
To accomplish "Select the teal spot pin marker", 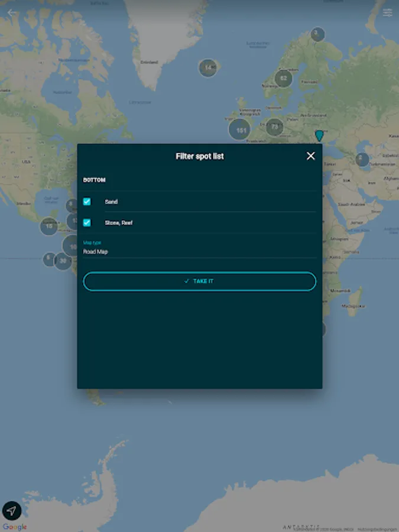I will click(x=319, y=135).
